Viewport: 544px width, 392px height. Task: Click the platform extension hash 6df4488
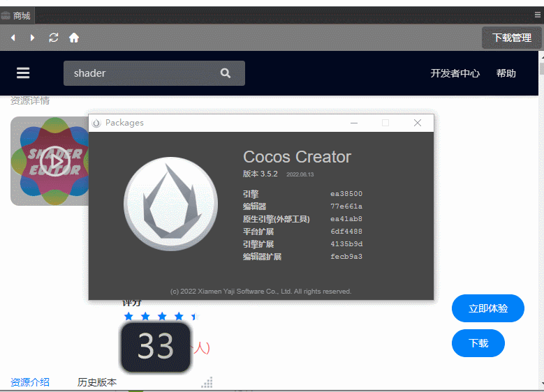[346, 231]
